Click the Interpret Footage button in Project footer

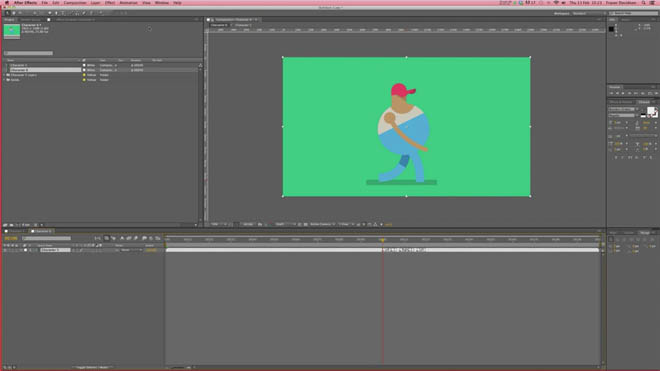point(5,225)
